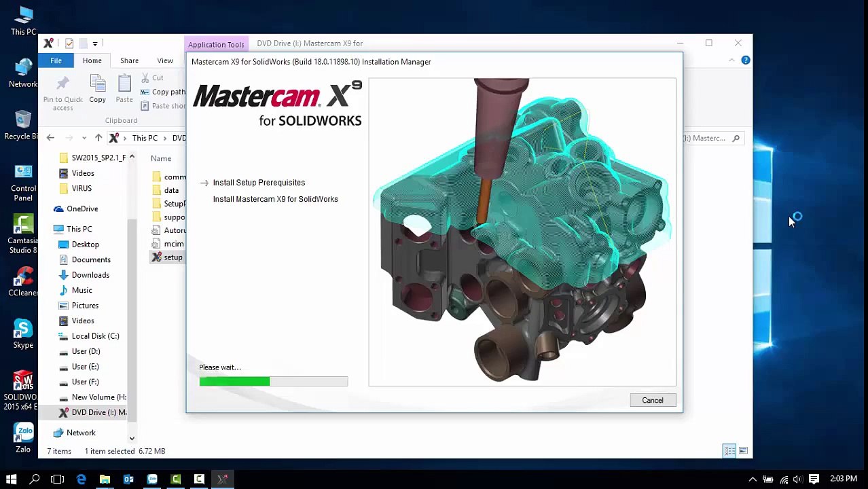Switch to details view layout icon

pyautogui.click(x=729, y=451)
